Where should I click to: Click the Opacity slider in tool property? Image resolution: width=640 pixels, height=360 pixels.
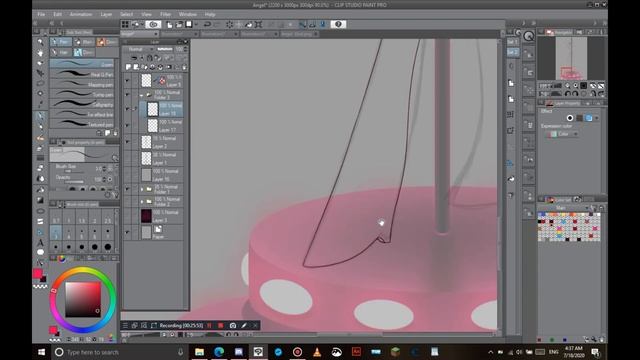[x=73, y=182]
